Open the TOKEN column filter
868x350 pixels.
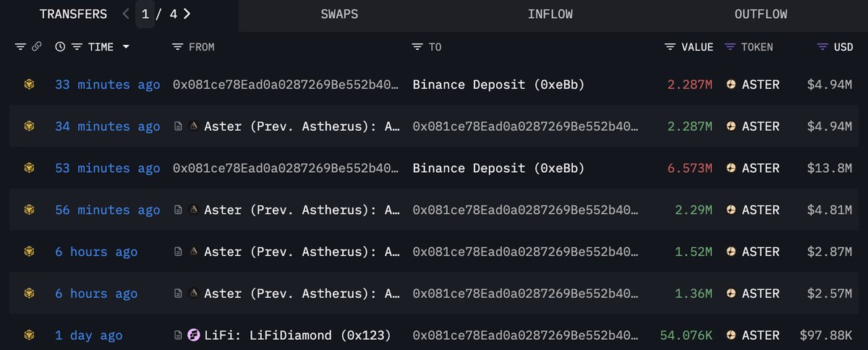730,47
